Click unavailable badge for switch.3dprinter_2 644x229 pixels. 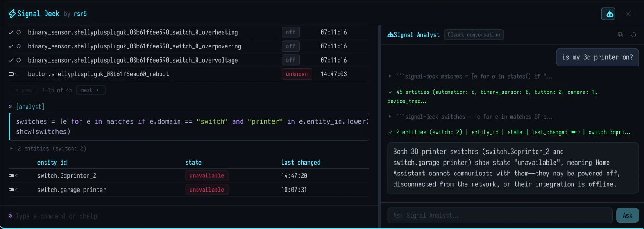206,175
